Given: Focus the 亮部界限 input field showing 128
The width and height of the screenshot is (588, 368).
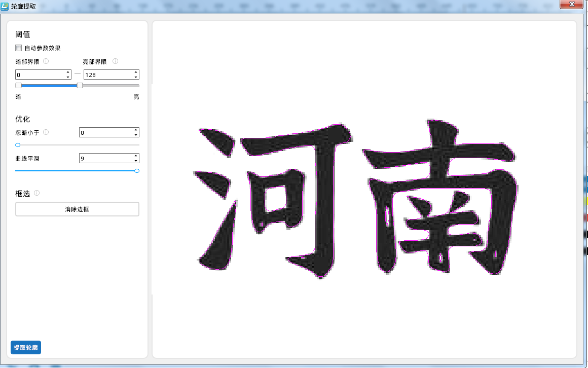Looking at the screenshot, I should pos(107,75).
